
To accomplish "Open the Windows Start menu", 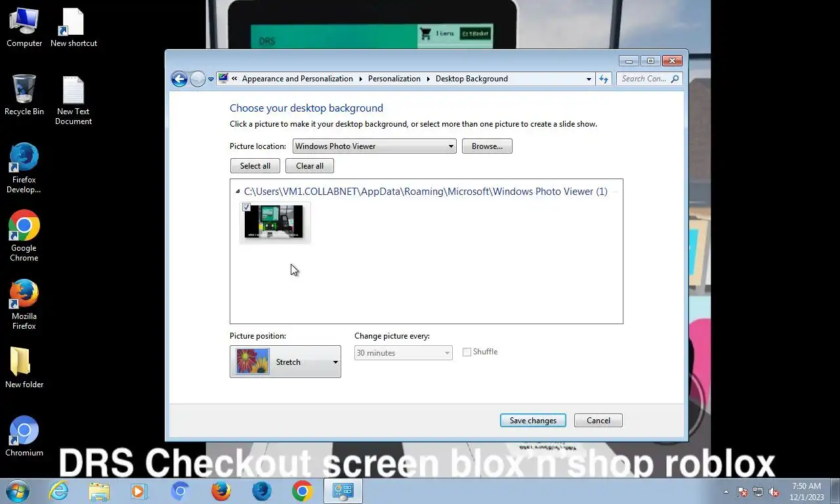I will (18, 491).
